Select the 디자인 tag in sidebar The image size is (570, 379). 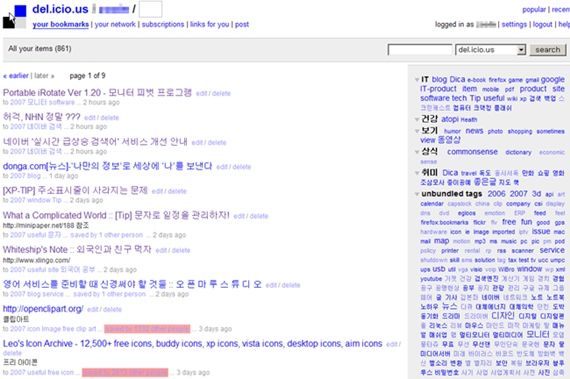click(x=503, y=316)
